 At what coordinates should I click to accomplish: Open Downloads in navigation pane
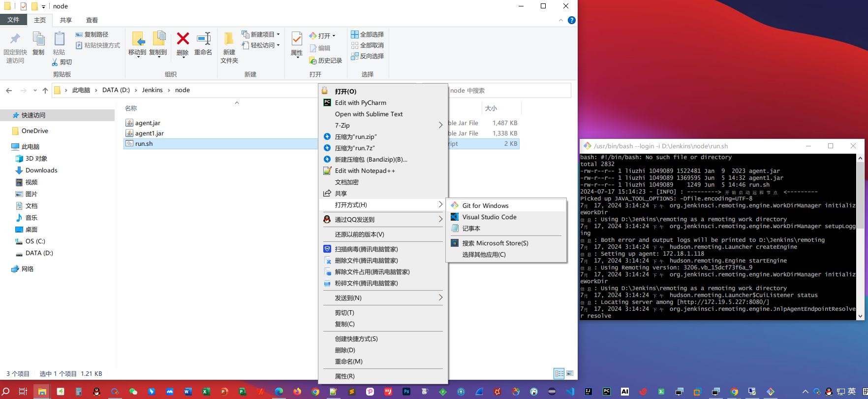(41, 170)
